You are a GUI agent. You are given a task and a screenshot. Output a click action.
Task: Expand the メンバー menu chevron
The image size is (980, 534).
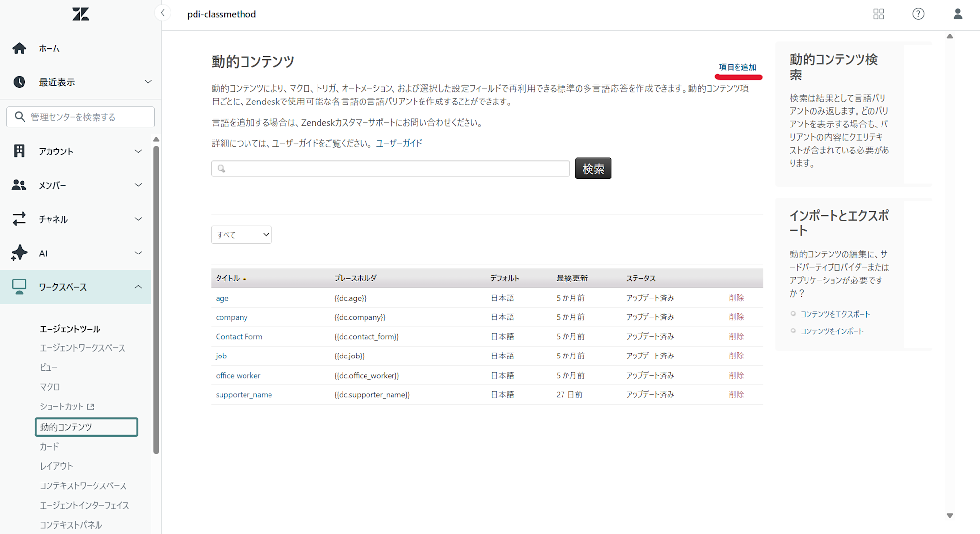(138, 185)
